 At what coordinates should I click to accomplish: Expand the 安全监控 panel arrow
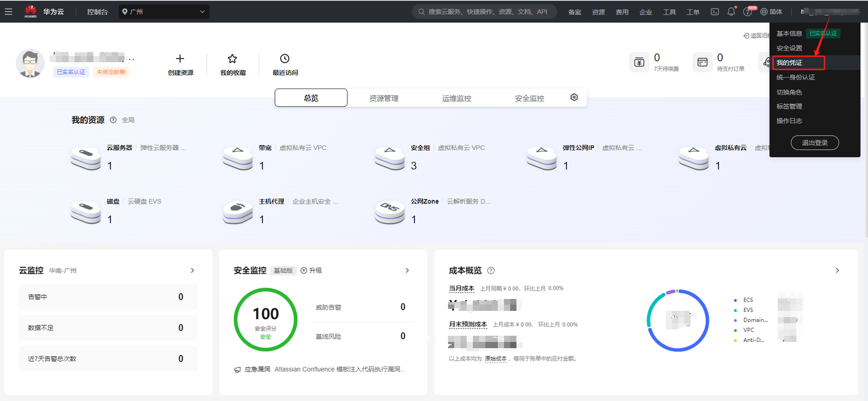pyautogui.click(x=407, y=270)
